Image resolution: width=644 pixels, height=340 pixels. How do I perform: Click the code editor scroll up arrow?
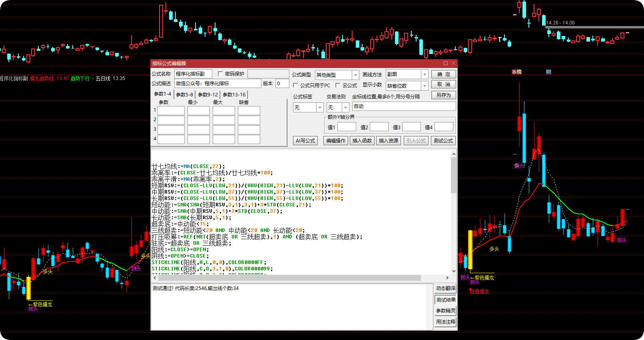(x=454, y=154)
